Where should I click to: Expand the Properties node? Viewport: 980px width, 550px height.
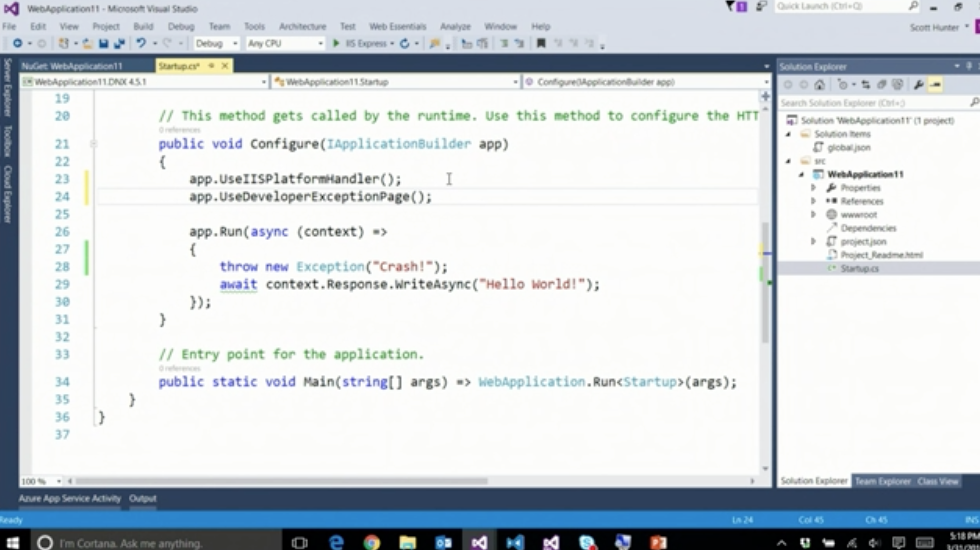point(813,187)
